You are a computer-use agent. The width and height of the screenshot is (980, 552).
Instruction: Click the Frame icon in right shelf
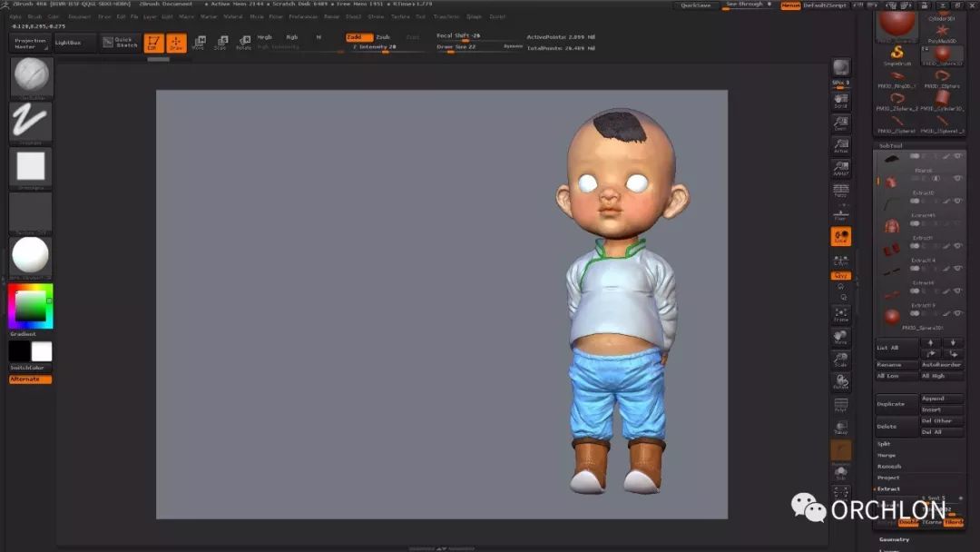pos(841,314)
